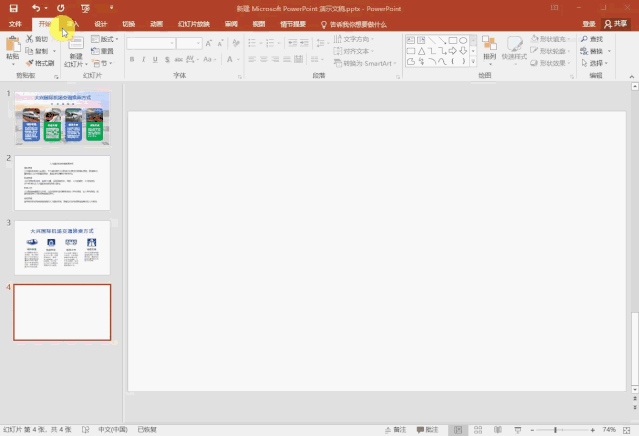Open the font size combo box

(189, 43)
